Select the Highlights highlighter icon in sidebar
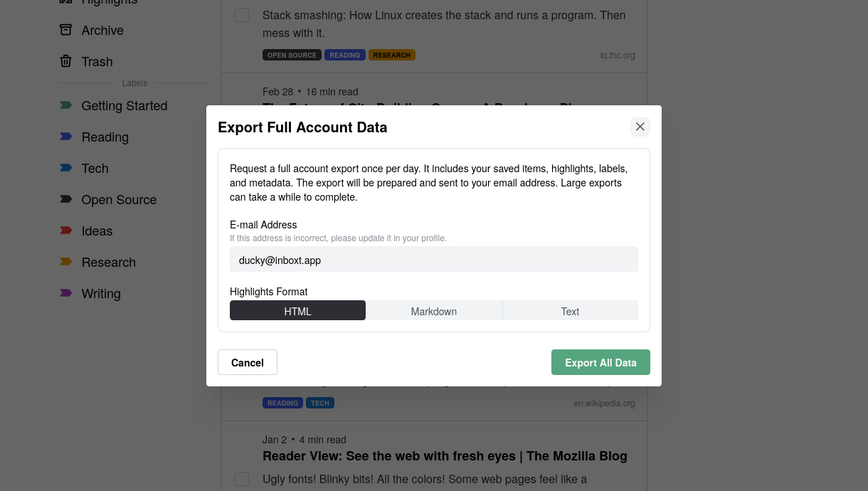 (65, 1)
